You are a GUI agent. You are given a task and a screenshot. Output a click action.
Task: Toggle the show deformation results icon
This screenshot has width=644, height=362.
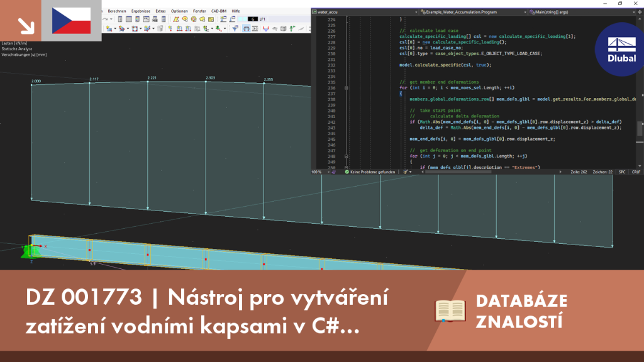click(x=246, y=28)
